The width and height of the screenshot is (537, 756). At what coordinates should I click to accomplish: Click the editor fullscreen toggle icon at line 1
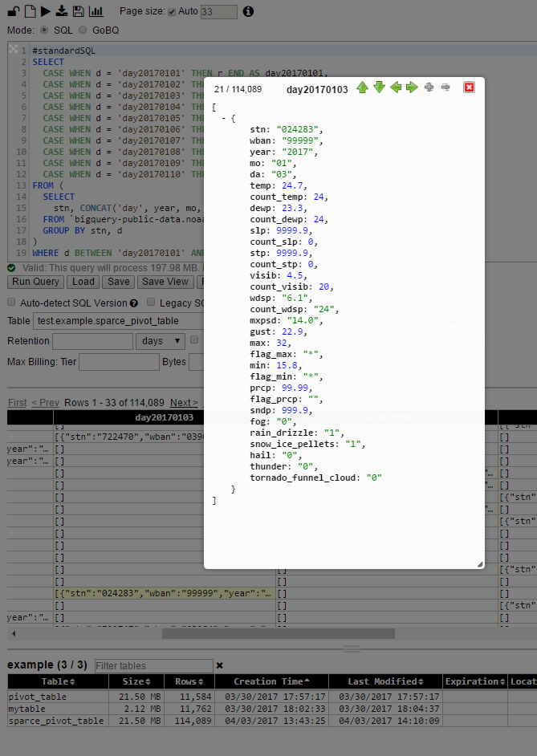pos(14,49)
